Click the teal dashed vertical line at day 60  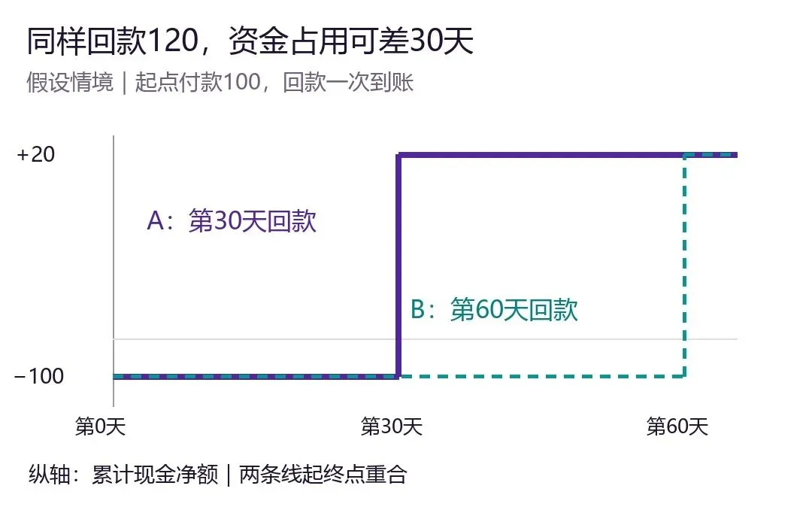tap(685, 266)
